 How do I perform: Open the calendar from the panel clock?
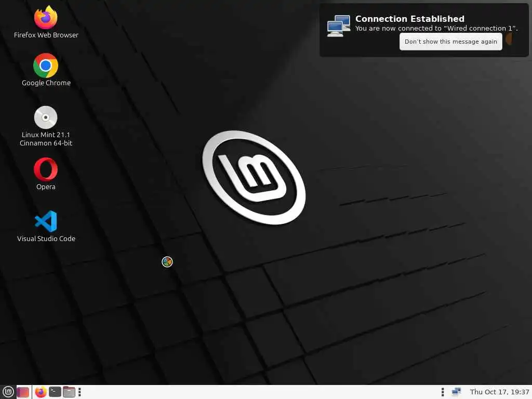(x=499, y=392)
